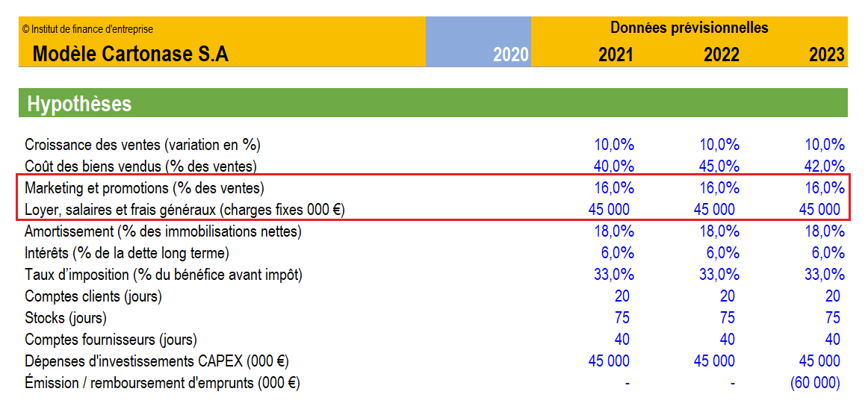
Task: Select the 2021 sales growth 10,0% cell
Action: tap(614, 145)
